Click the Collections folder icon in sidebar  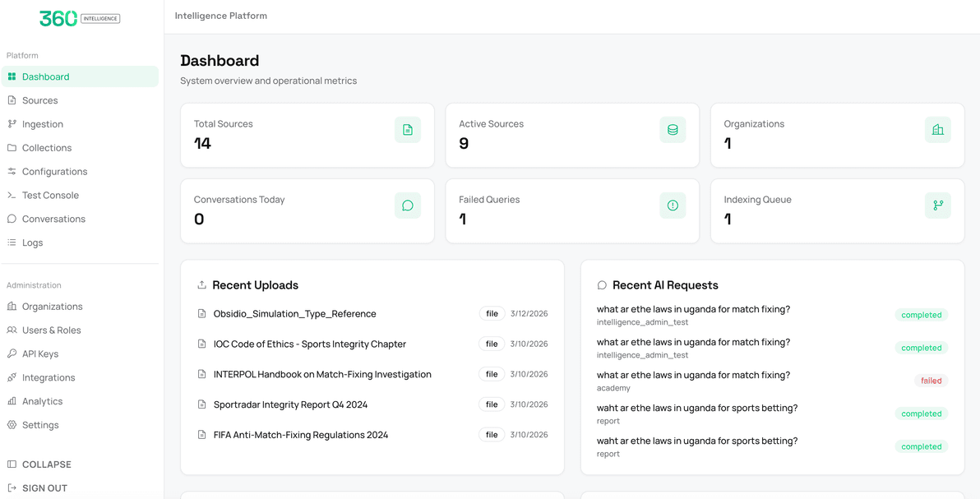click(x=12, y=148)
